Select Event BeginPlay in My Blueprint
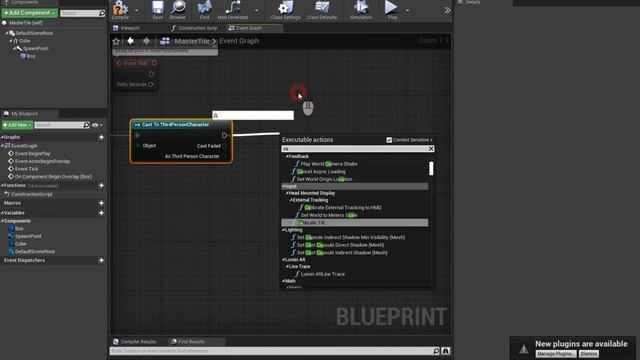Image resolution: width=640 pixels, height=360 pixels. point(33,154)
